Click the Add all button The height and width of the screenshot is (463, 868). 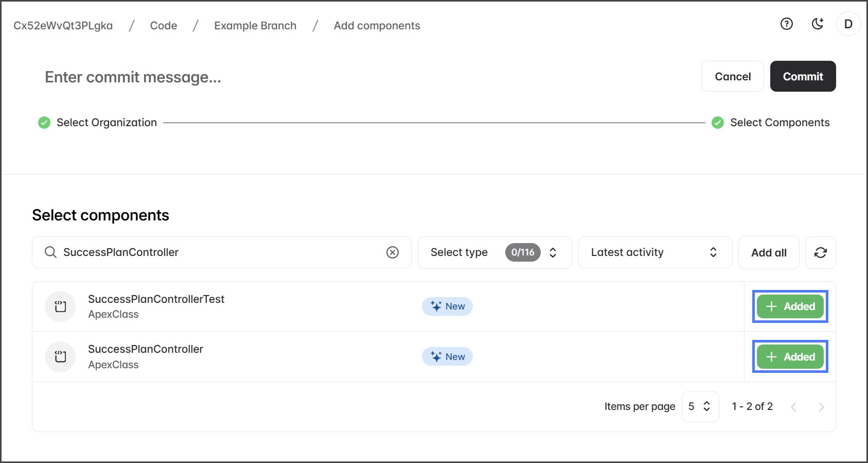768,252
